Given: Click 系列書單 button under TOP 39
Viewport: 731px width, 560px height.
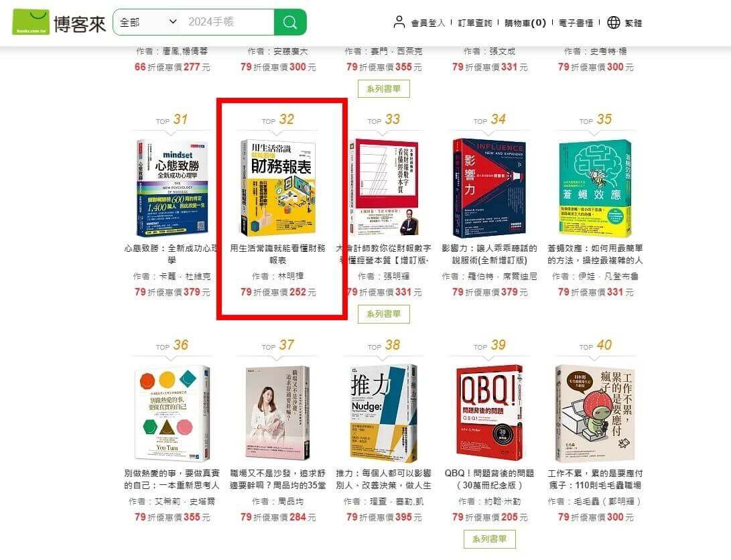Looking at the screenshot, I should (x=490, y=539).
